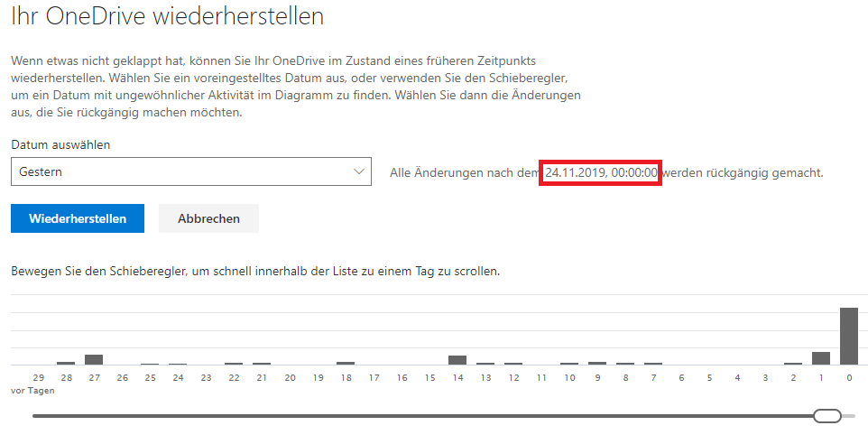This screenshot has width=868, height=444.
Task: Select the activity bar for day 14
Action: pyautogui.click(x=457, y=360)
